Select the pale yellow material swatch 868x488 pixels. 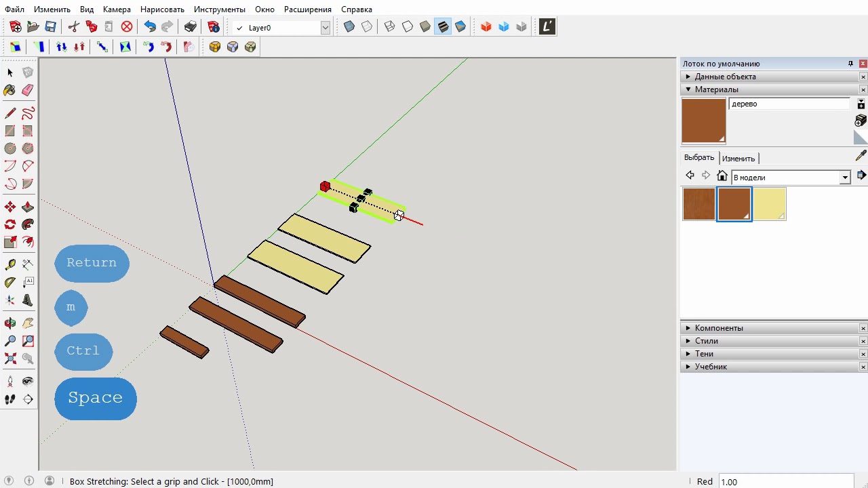point(769,204)
